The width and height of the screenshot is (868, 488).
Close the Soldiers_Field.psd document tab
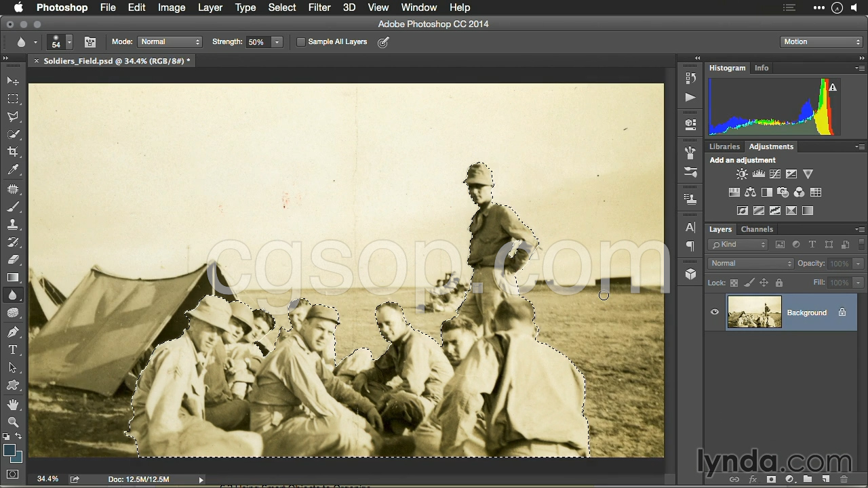point(37,61)
